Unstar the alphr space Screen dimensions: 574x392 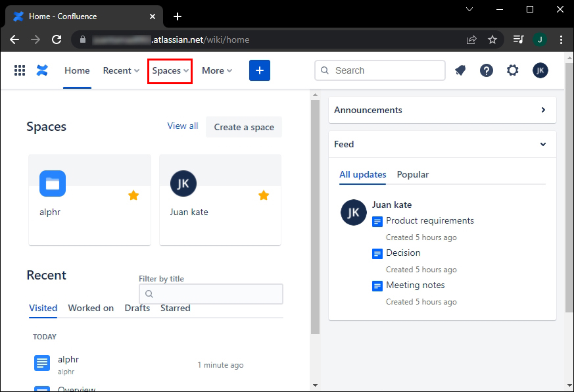click(x=133, y=195)
